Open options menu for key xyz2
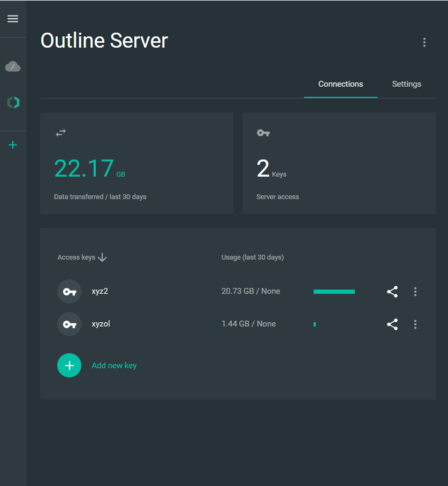448x486 pixels. pos(415,292)
